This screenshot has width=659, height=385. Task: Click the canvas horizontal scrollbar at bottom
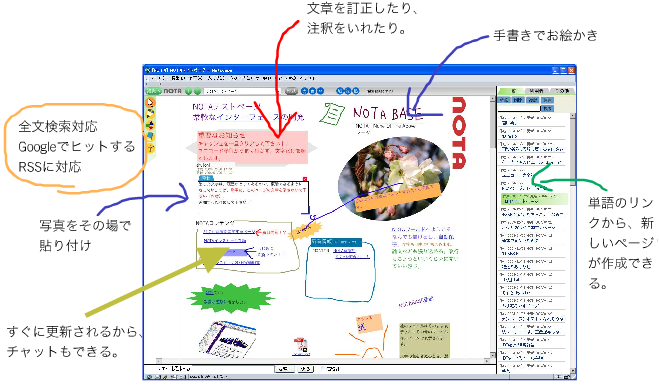(323, 361)
